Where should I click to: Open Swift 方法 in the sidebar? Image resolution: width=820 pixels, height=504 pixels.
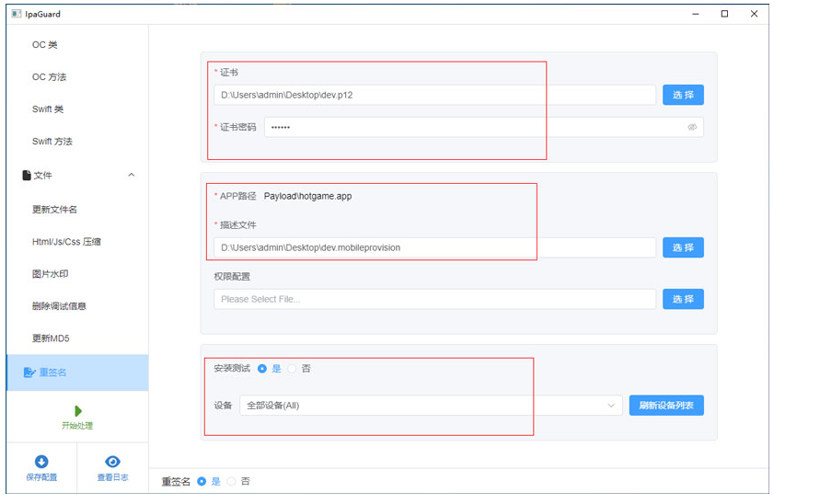[52, 141]
